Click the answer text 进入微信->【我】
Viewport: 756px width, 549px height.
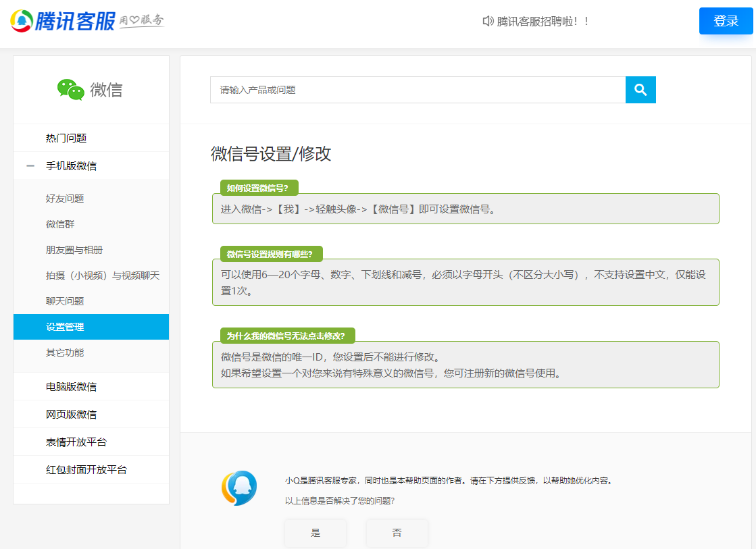click(358, 209)
